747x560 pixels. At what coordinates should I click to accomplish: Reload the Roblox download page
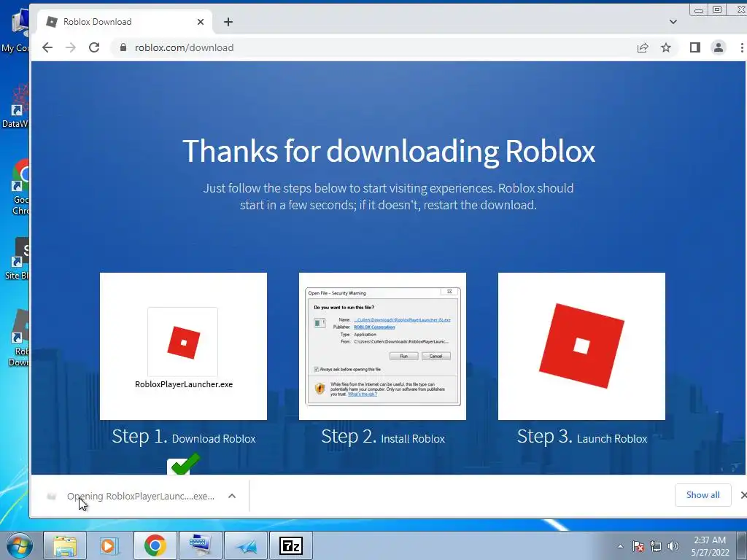[94, 47]
